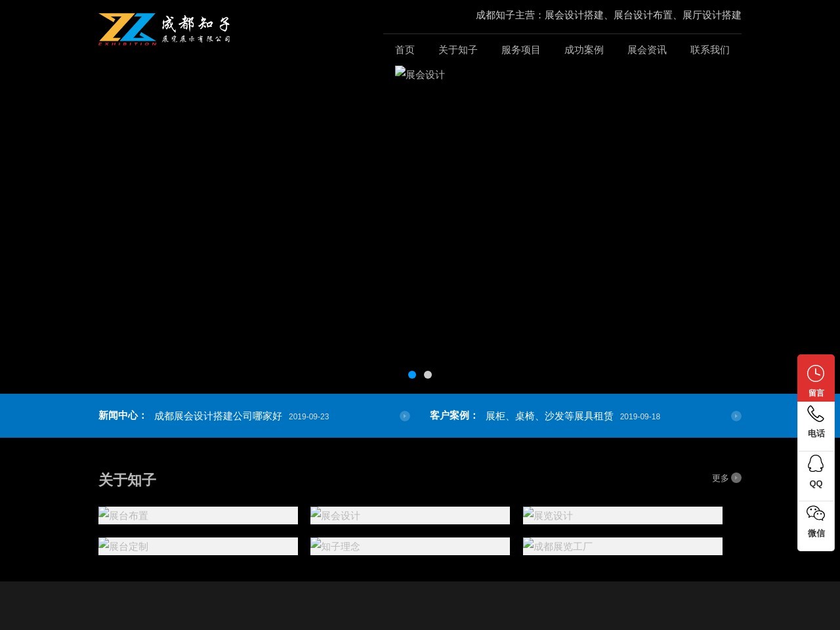
Task: Open the 成都展会设计搭建公司哪家好 news link
Action: (x=218, y=416)
